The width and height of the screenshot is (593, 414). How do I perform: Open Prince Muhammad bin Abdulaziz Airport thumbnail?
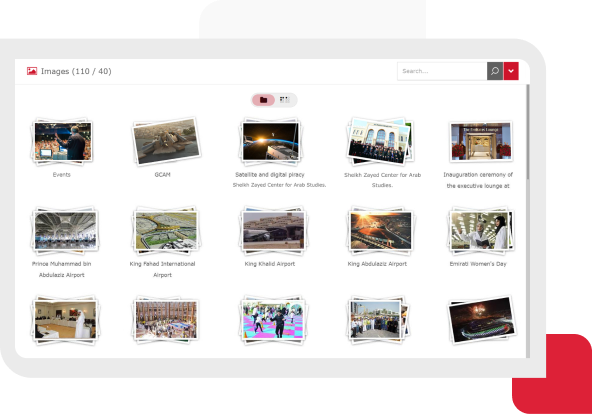65,230
